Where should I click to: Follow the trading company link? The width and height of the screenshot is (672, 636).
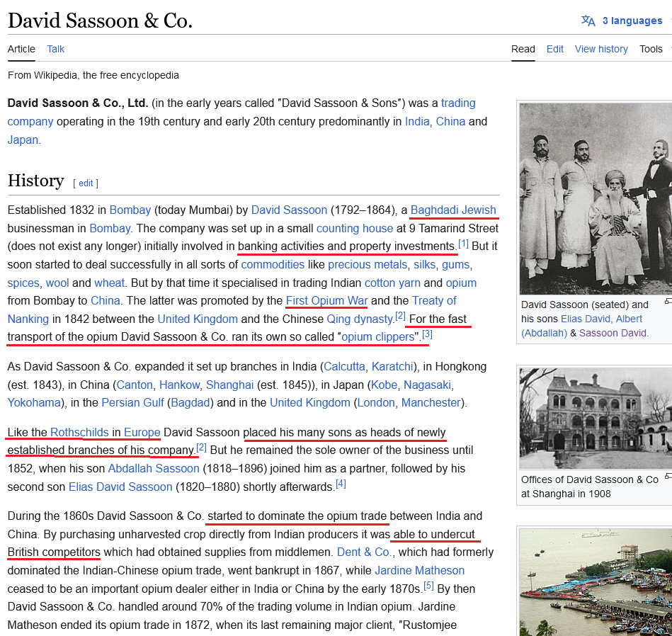pyautogui.click(x=458, y=103)
